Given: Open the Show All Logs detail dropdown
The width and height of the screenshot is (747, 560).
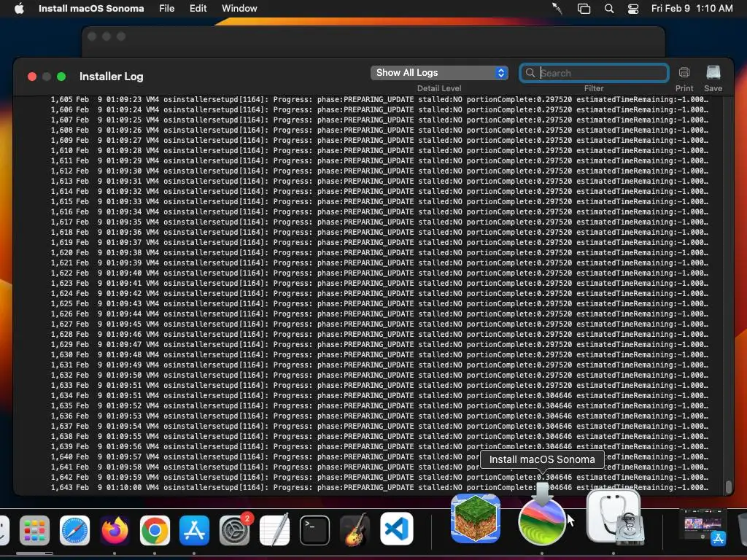Looking at the screenshot, I should coord(439,72).
